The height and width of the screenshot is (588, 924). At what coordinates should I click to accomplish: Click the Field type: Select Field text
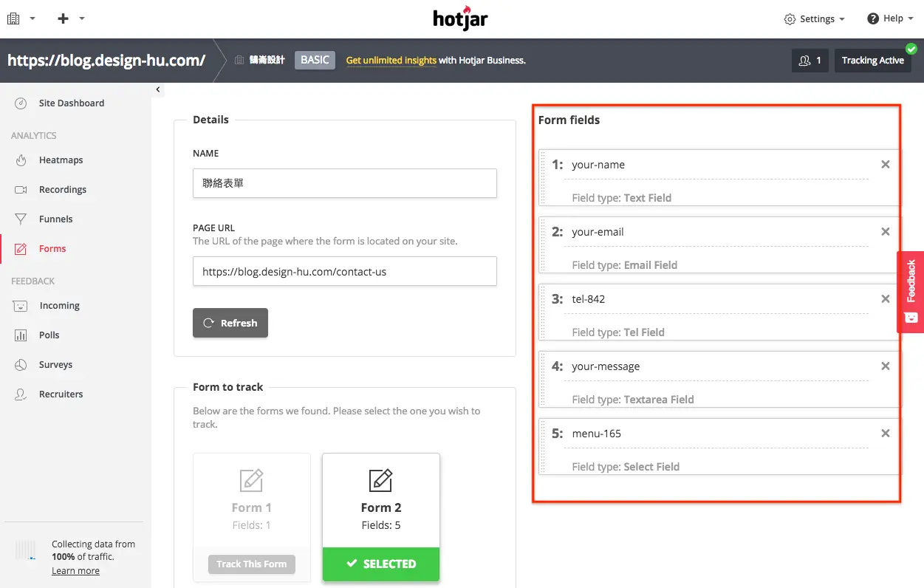tap(626, 467)
